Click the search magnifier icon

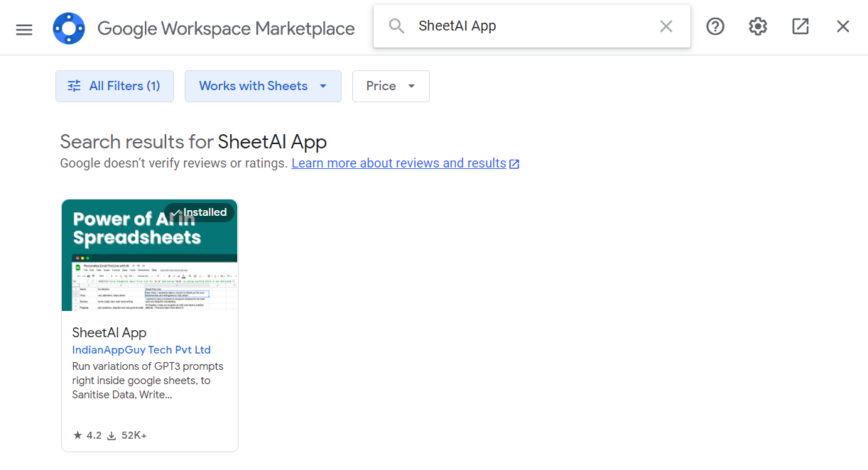(x=396, y=26)
